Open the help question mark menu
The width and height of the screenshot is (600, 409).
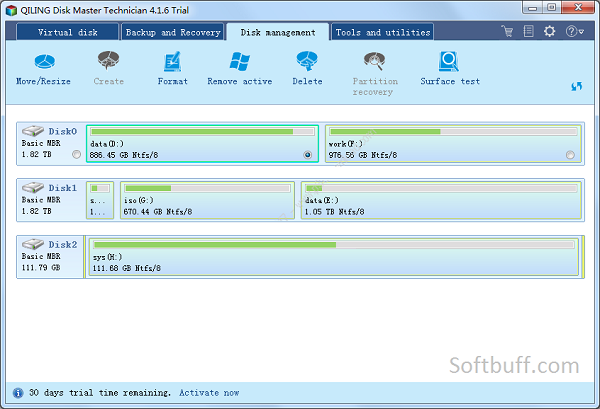(574, 31)
